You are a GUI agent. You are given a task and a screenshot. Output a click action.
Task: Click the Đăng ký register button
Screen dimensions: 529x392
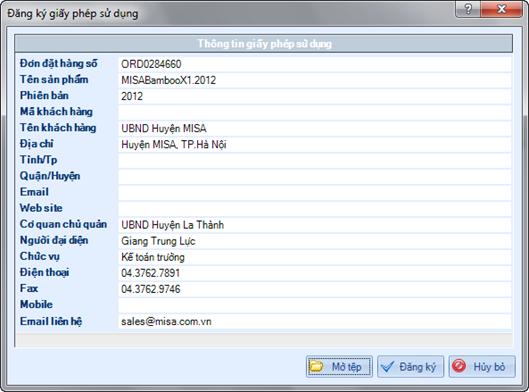[410, 366]
